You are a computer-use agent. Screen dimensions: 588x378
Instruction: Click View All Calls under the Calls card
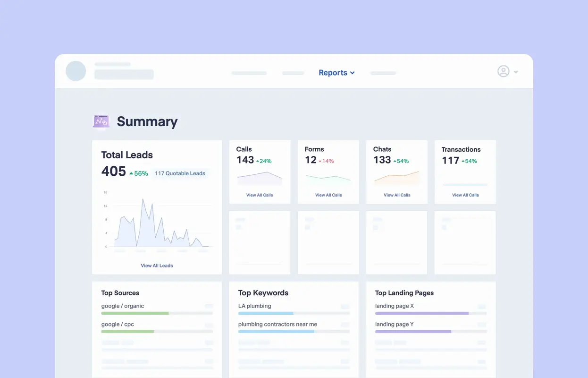(259, 195)
